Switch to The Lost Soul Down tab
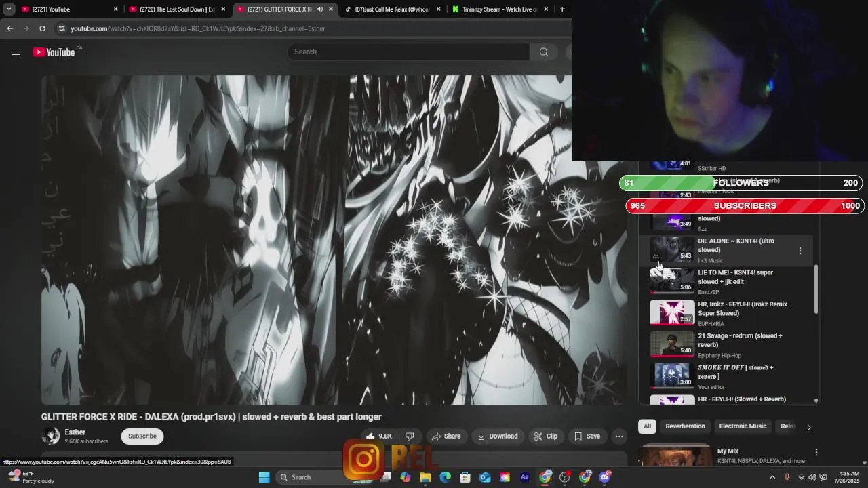Image resolution: width=868 pixels, height=488 pixels. [178, 9]
